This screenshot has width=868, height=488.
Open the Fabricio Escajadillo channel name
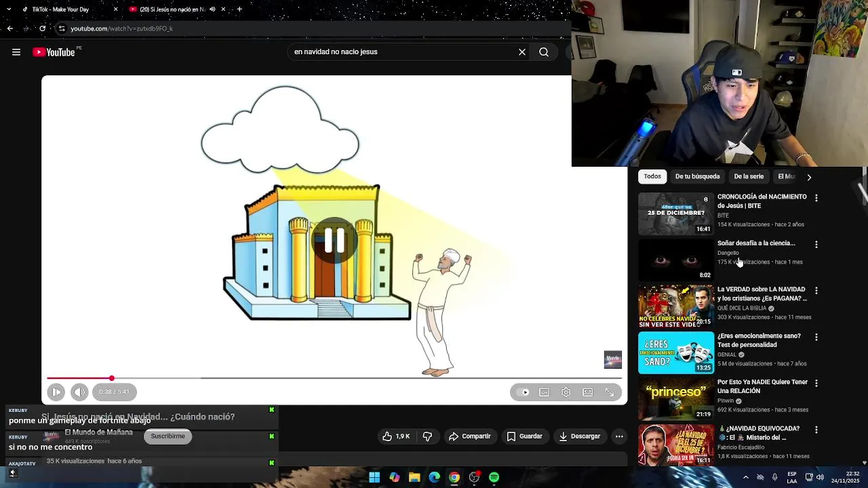[741, 447]
